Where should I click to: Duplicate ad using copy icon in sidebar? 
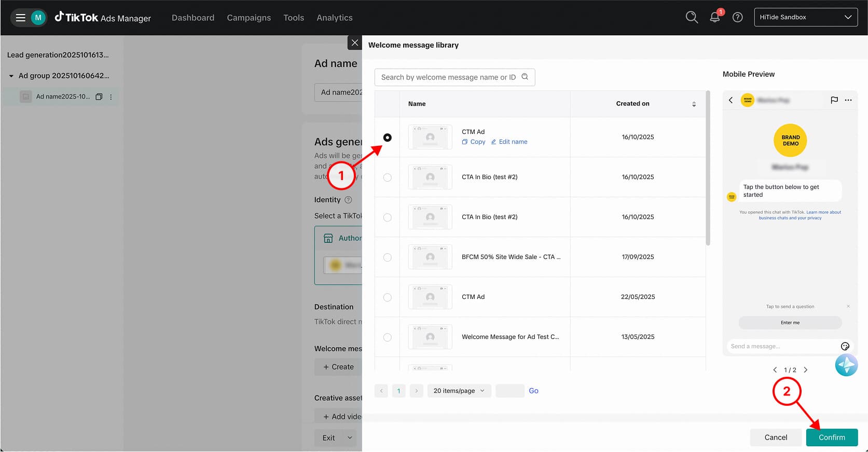pos(99,97)
